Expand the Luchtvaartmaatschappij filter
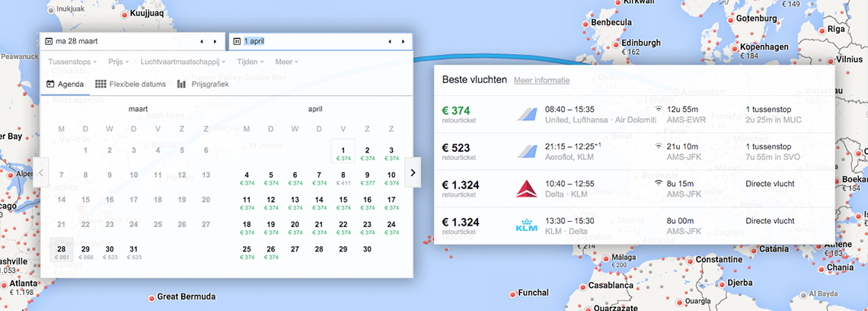868x311 pixels. pos(183,62)
